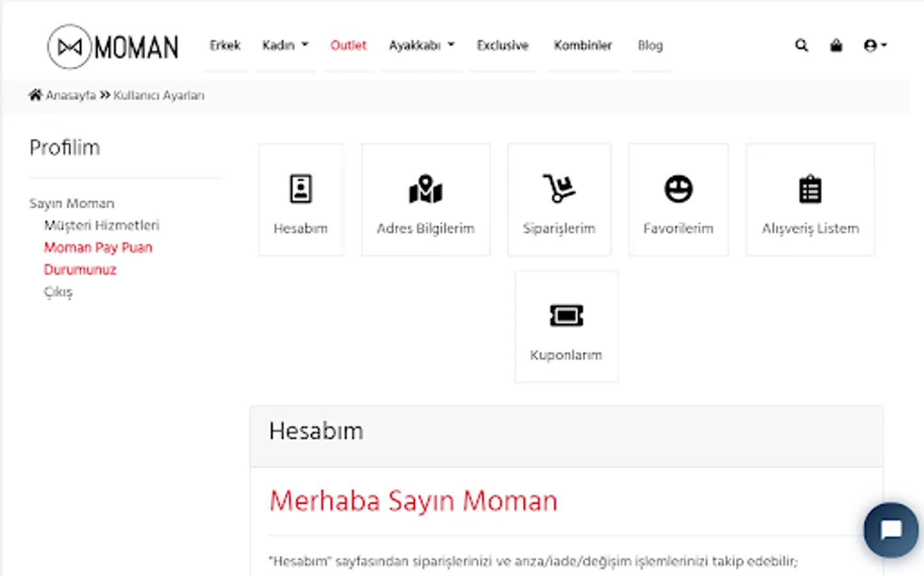Image resolution: width=924 pixels, height=576 pixels.
Task: Open Müşteri Hizmetleri in sidebar
Action: point(102,225)
